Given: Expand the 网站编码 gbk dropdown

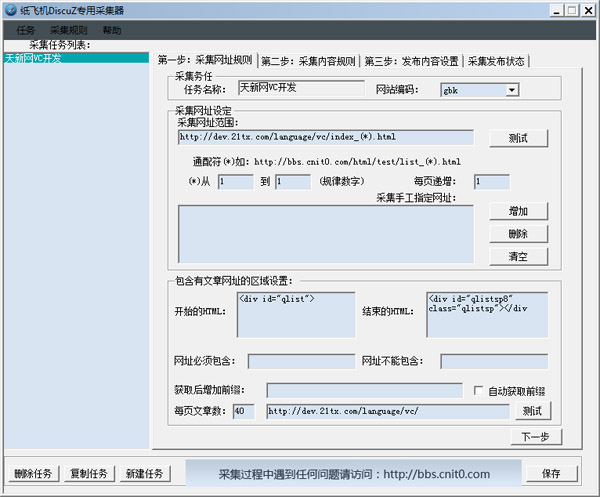Looking at the screenshot, I should [512, 90].
